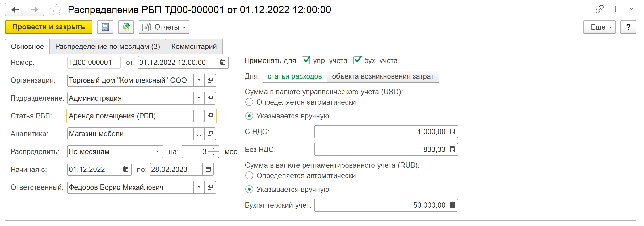Select automatic determination for USD sum
The image size is (644, 226).
click(249, 102)
